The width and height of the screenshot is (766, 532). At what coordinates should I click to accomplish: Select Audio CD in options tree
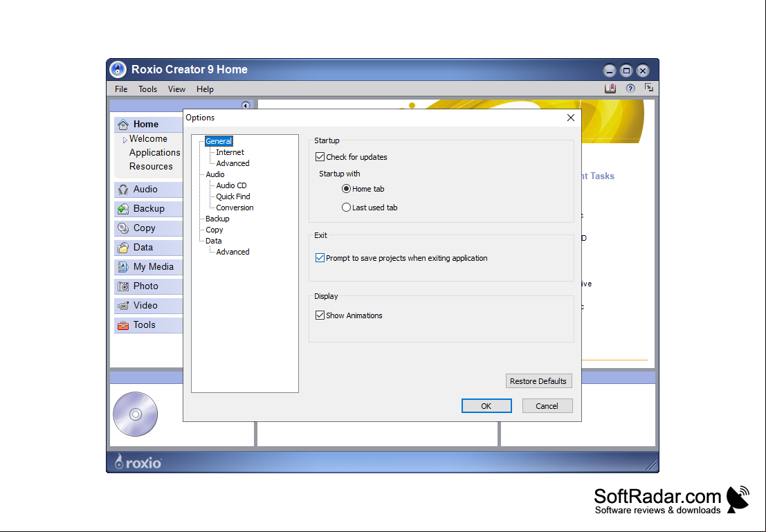click(x=232, y=185)
